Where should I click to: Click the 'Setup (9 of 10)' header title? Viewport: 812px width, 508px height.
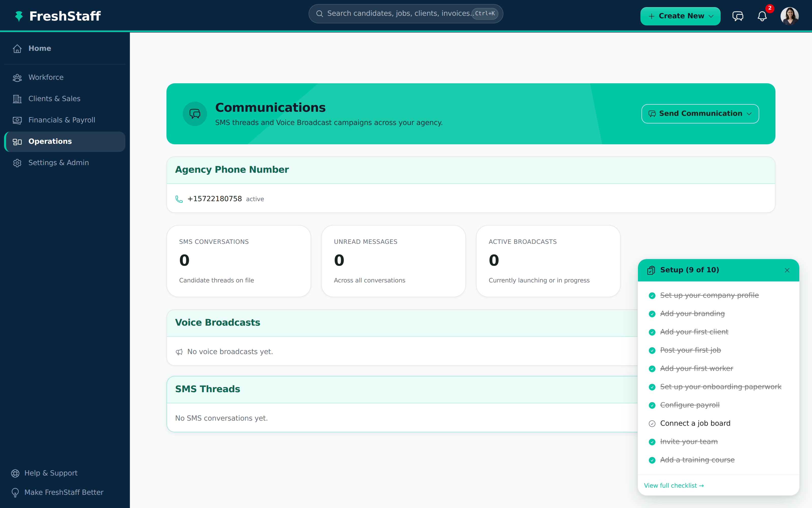point(689,270)
